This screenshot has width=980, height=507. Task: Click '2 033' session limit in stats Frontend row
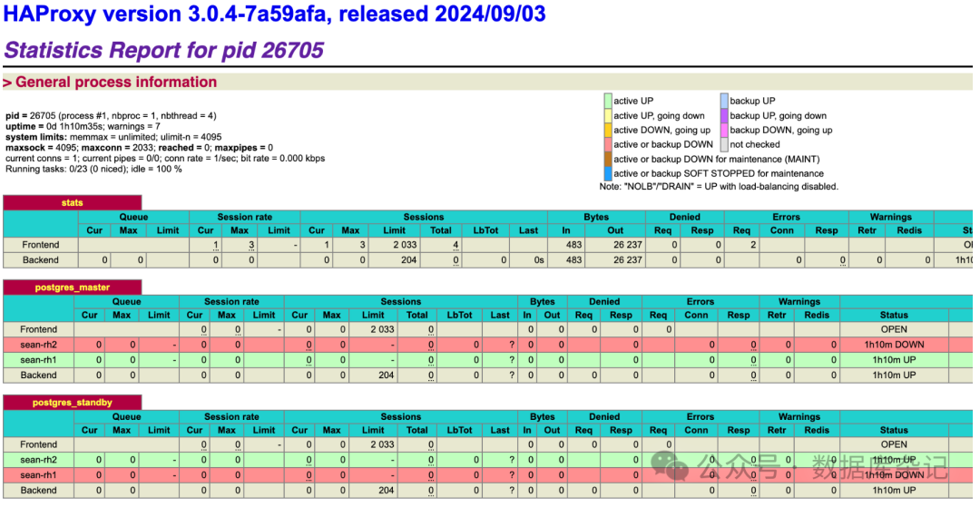405,245
